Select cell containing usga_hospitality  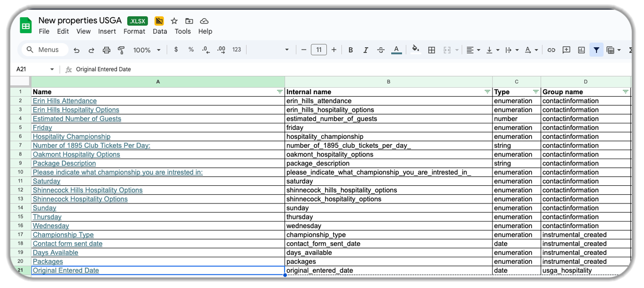(x=586, y=270)
